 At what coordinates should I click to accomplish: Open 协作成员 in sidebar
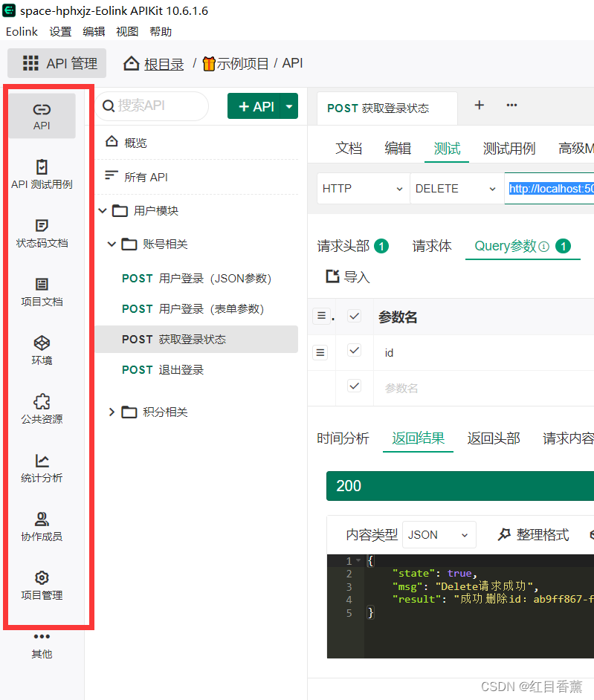[x=42, y=527]
